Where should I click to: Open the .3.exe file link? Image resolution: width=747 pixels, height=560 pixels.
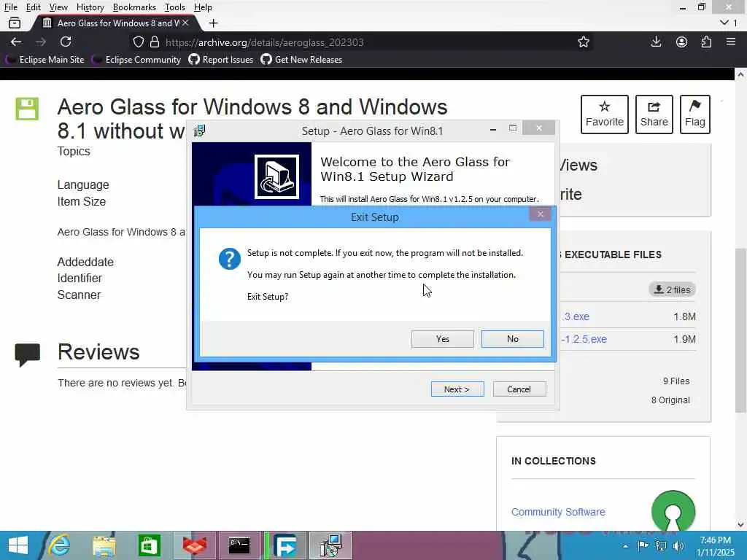576,316
